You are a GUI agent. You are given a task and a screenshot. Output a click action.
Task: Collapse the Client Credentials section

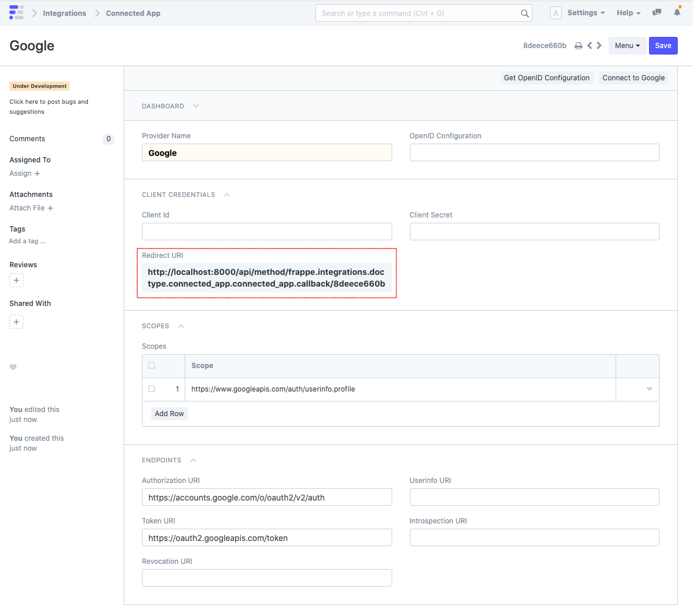(x=227, y=195)
